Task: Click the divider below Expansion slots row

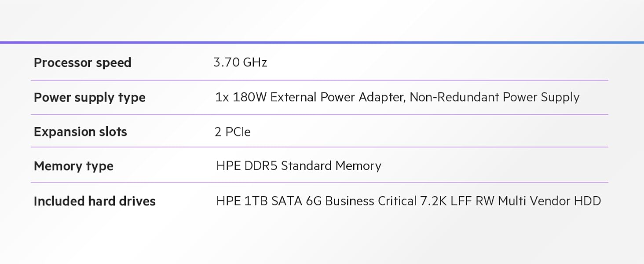Action: tap(319, 147)
